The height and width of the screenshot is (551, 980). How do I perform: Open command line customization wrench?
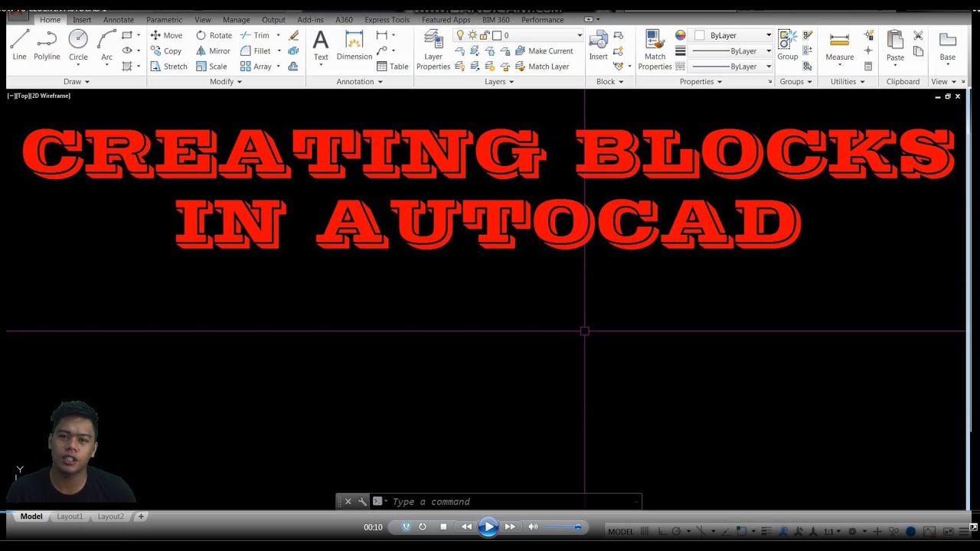362,501
